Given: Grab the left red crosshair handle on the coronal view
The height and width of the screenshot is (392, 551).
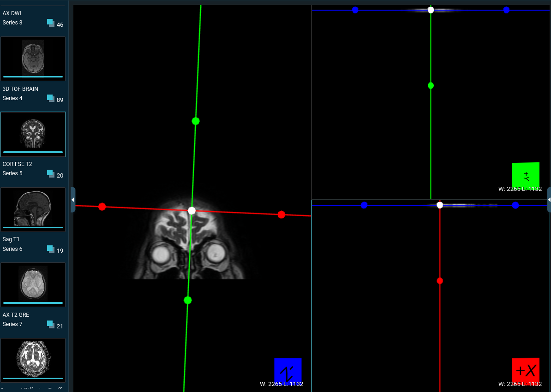Looking at the screenshot, I should [x=102, y=207].
